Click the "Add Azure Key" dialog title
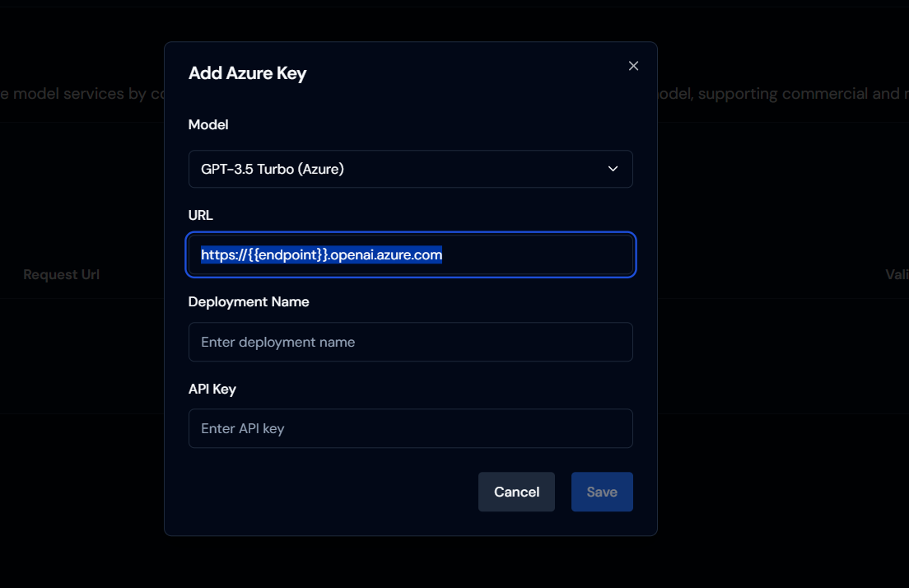 click(247, 73)
